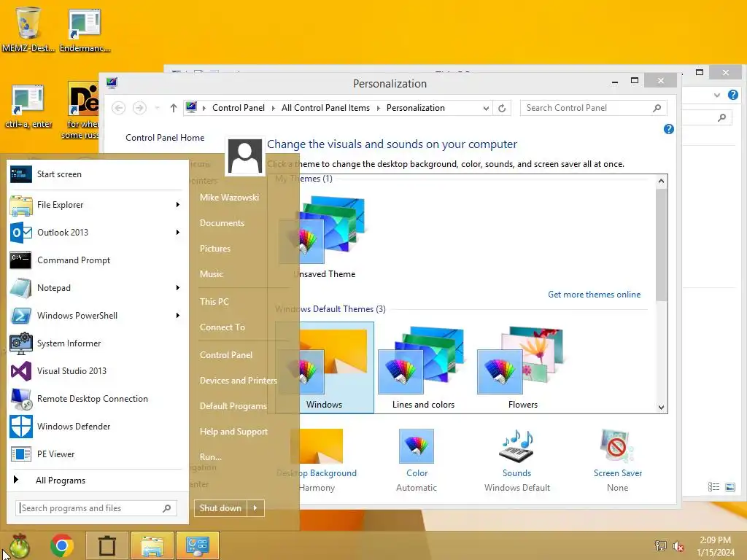Open Mike Wazowski user folder
The image size is (747, 560).
(230, 197)
